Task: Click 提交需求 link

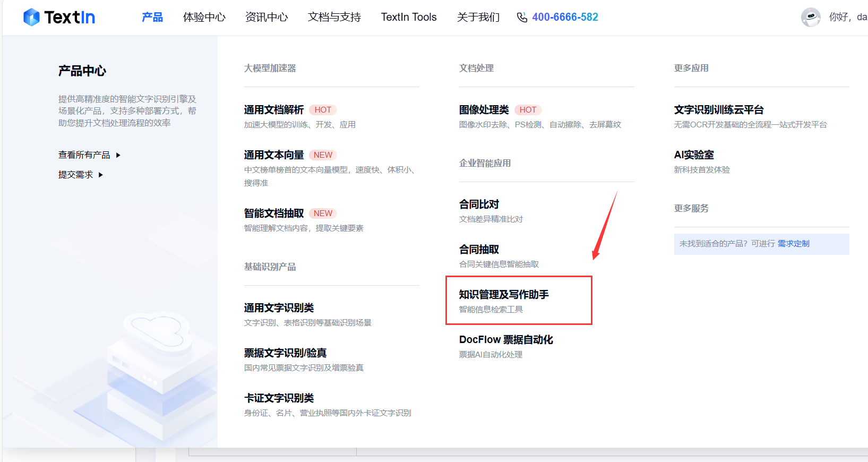Action: pos(75,175)
